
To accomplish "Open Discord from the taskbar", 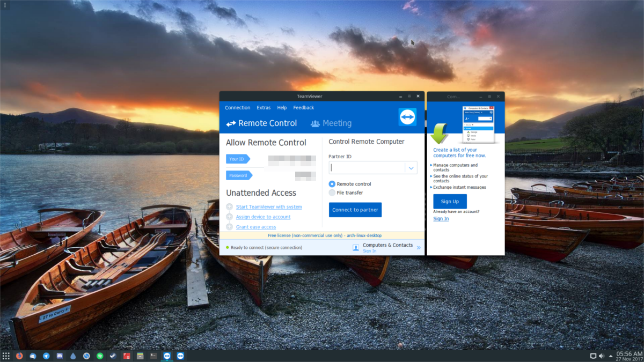I will coord(60,356).
